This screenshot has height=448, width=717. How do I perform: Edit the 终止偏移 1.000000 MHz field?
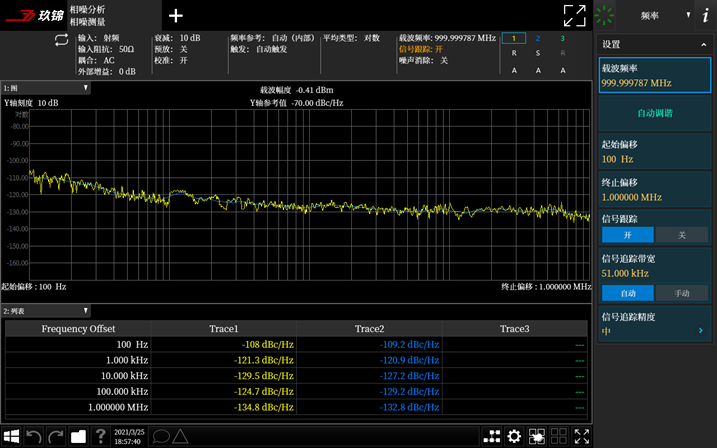[655, 190]
